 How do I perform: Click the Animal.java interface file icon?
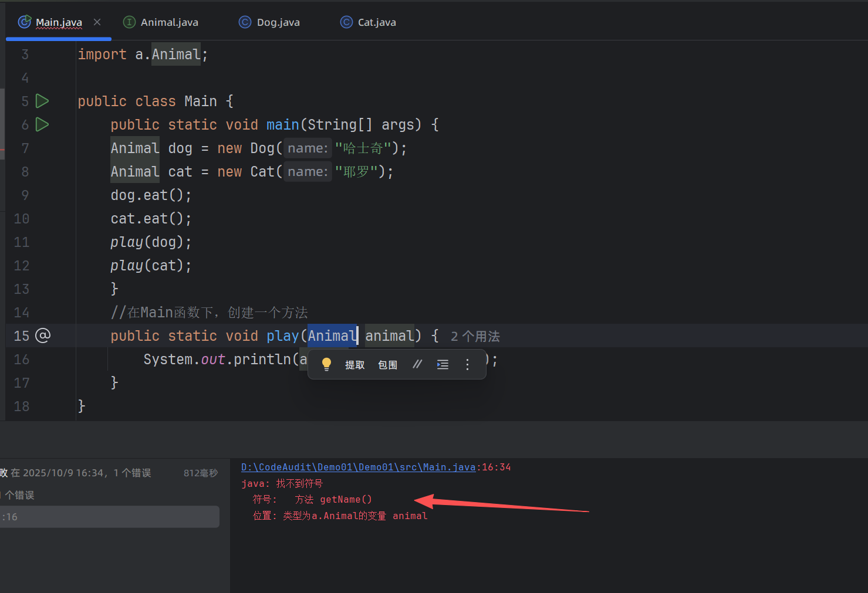coord(129,22)
